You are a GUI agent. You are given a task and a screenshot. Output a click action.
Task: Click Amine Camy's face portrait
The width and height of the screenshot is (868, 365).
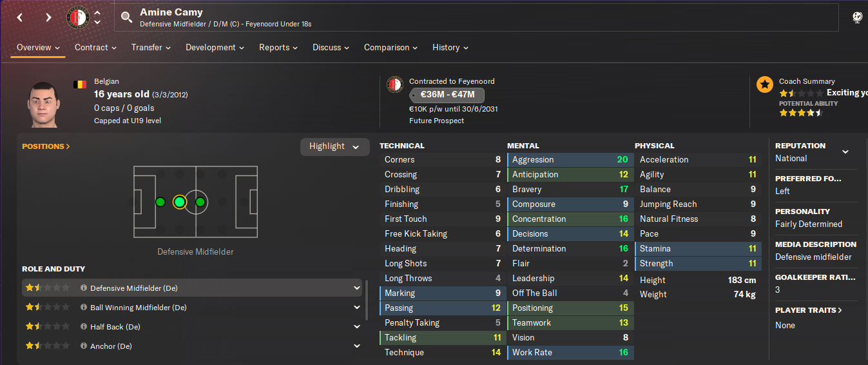(43, 104)
